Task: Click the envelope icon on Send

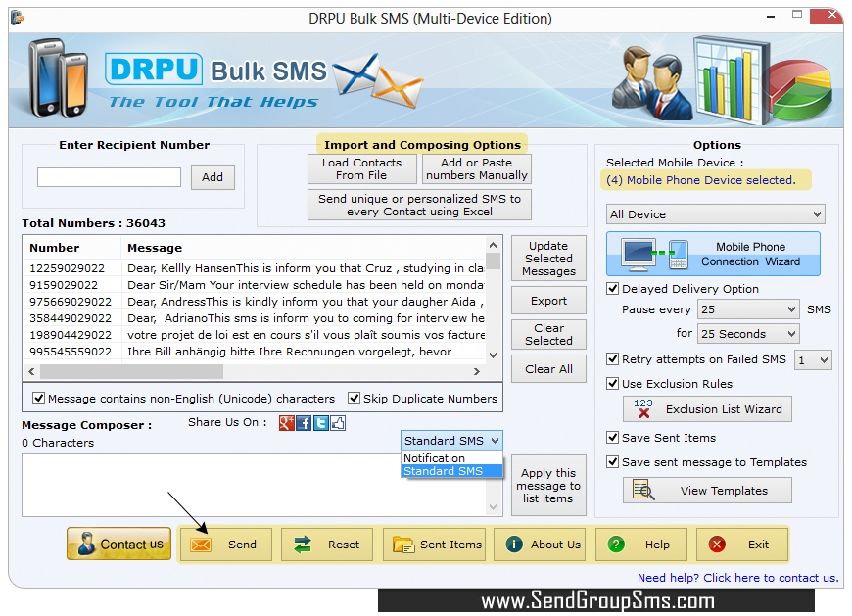Action: click(201, 545)
